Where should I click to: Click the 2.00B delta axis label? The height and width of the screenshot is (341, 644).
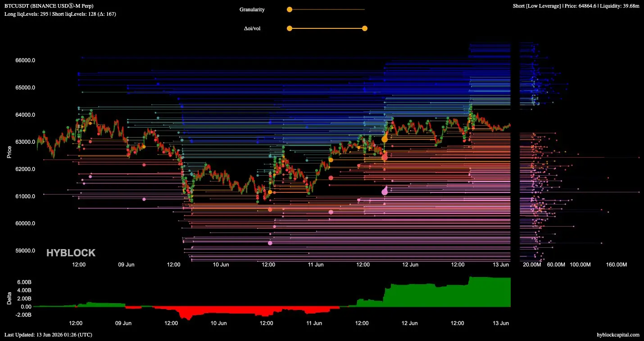[x=24, y=299]
